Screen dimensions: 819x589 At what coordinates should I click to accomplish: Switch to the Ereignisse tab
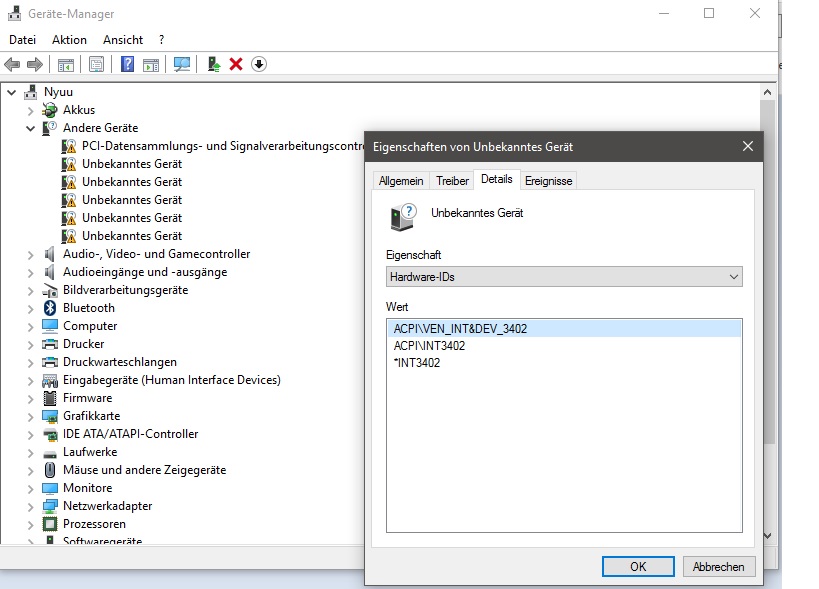click(548, 181)
